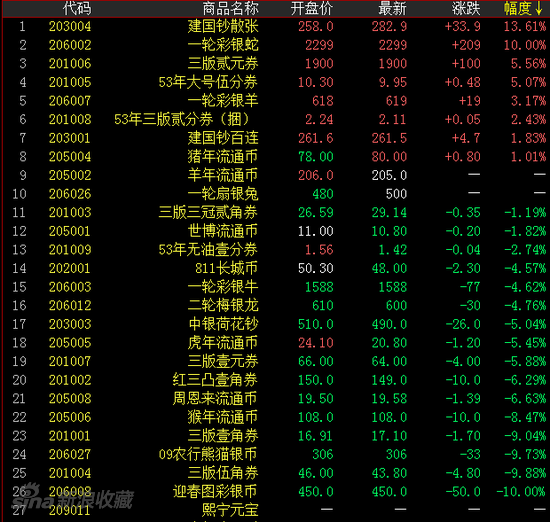Viewport: 550px width, 522px height.
Task: Select row 建国钞百连
Action: tap(276, 138)
